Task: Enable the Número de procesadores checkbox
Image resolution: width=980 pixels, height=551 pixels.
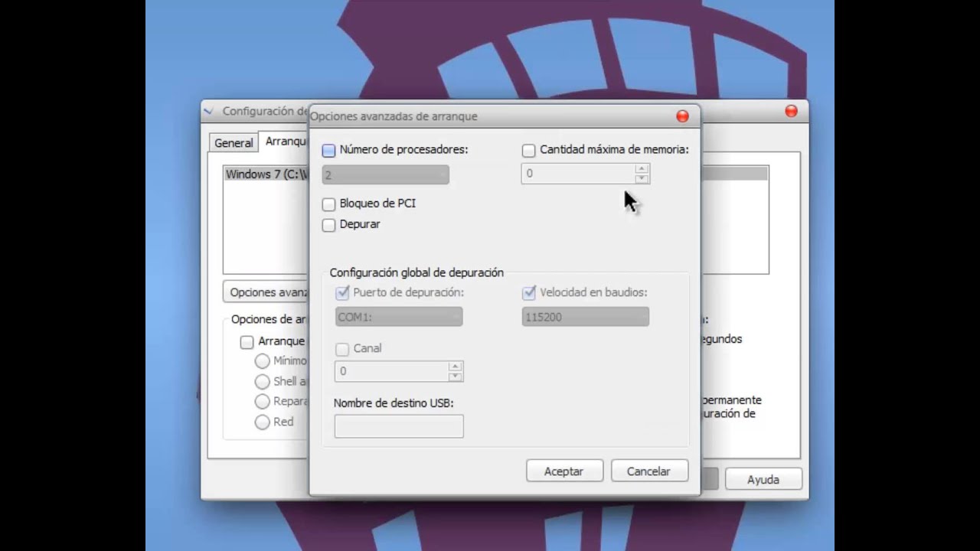Action: coord(329,150)
